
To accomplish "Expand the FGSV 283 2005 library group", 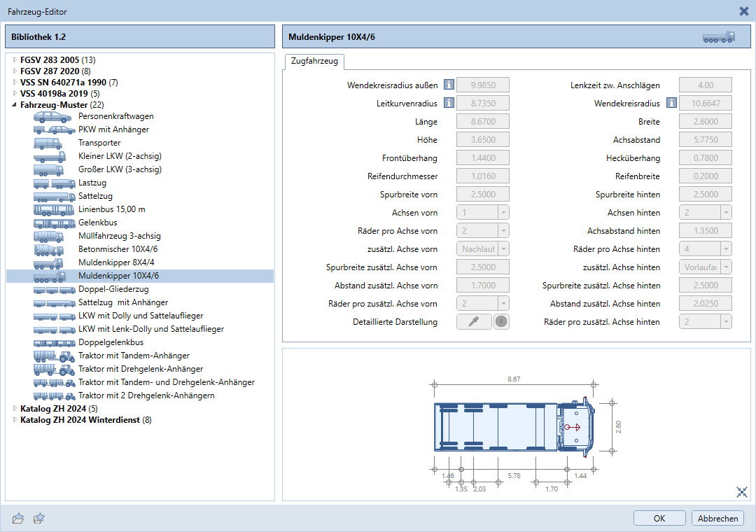I will [15, 60].
